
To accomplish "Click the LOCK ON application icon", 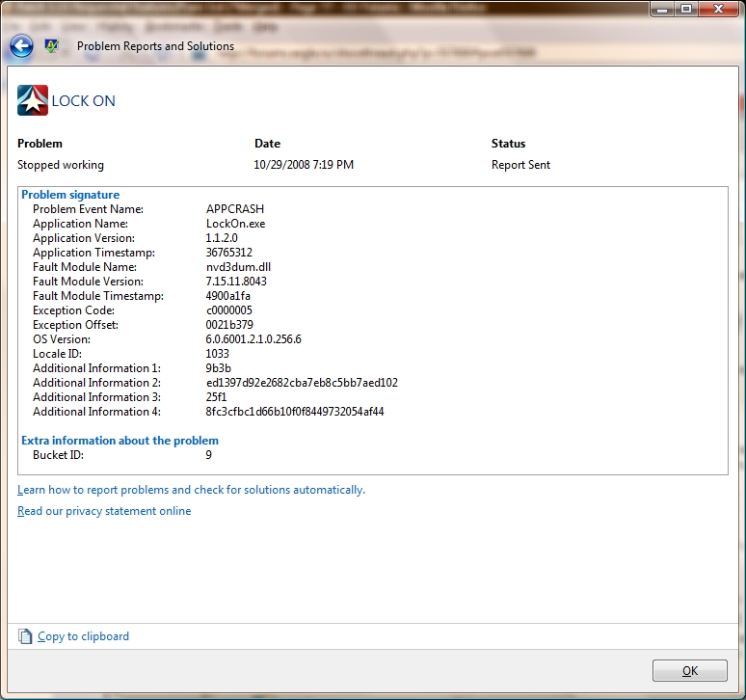I will pos(33,100).
